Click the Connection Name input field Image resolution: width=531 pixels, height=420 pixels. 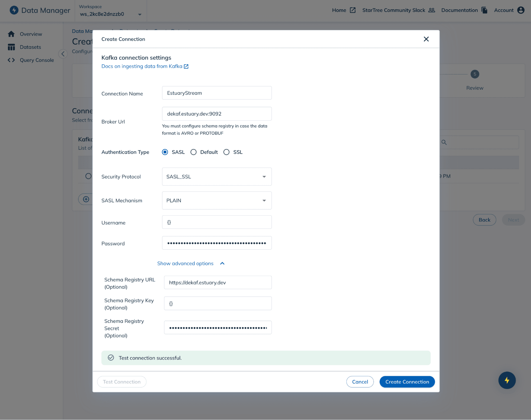216,93
